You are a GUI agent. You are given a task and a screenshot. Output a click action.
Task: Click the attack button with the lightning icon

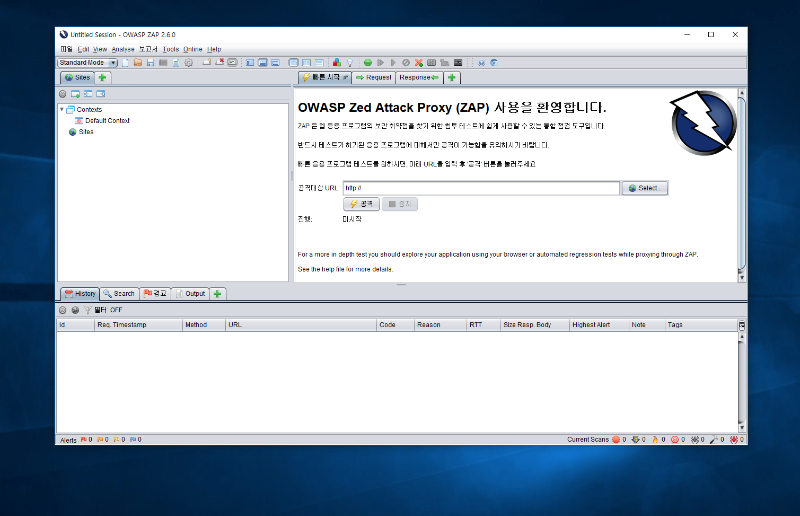coord(361,204)
